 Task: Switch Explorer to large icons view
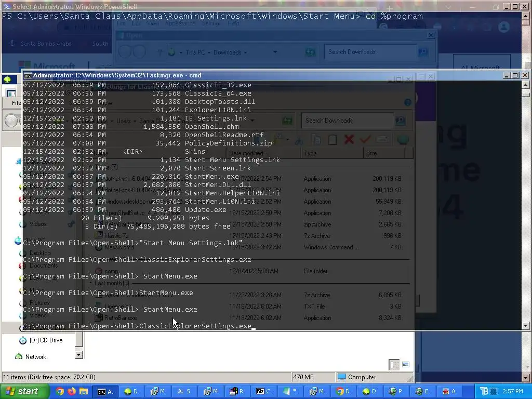[x=406, y=365]
